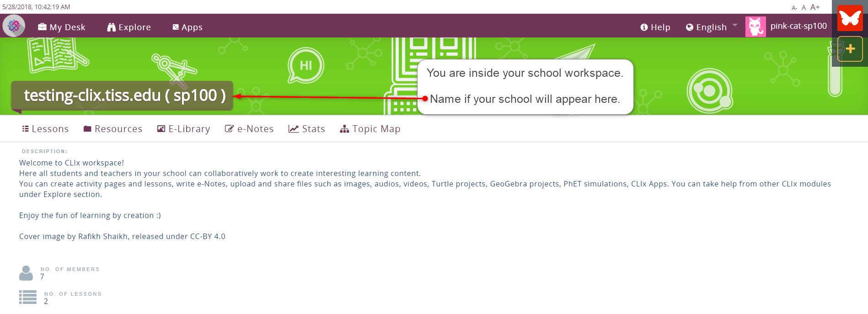Select the E-Library tab

[x=183, y=129]
